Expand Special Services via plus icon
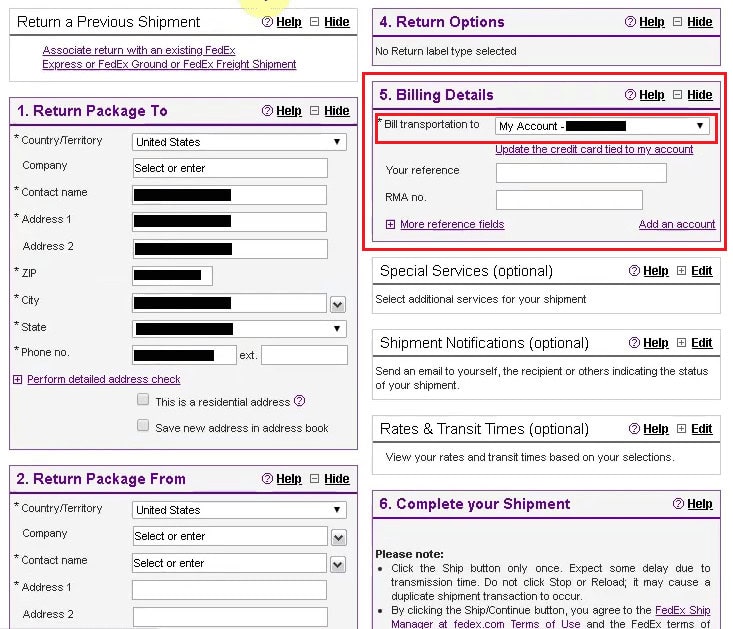The height and width of the screenshot is (629, 733). click(x=682, y=271)
